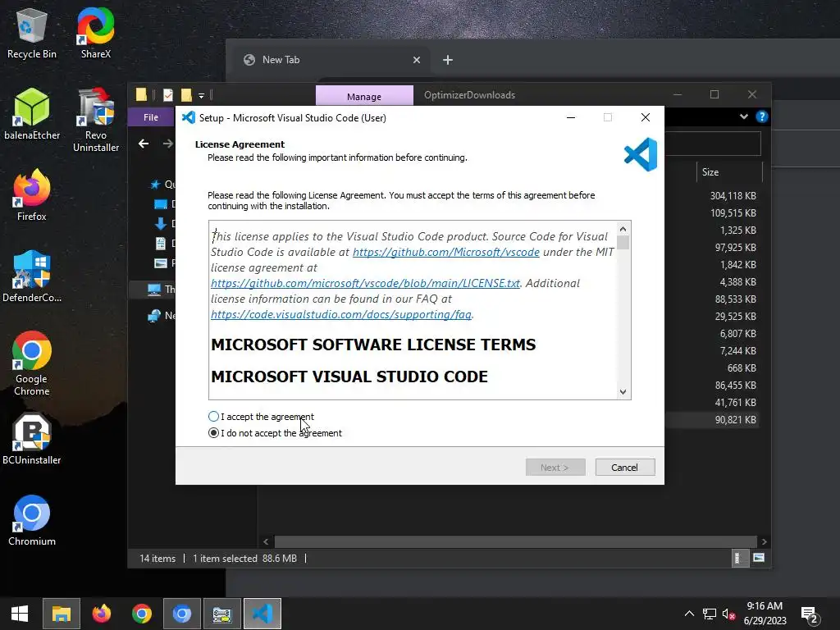This screenshot has height=630, width=840.
Task: Select Quick access in Explorer navigation pane
Action: tap(162, 185)
